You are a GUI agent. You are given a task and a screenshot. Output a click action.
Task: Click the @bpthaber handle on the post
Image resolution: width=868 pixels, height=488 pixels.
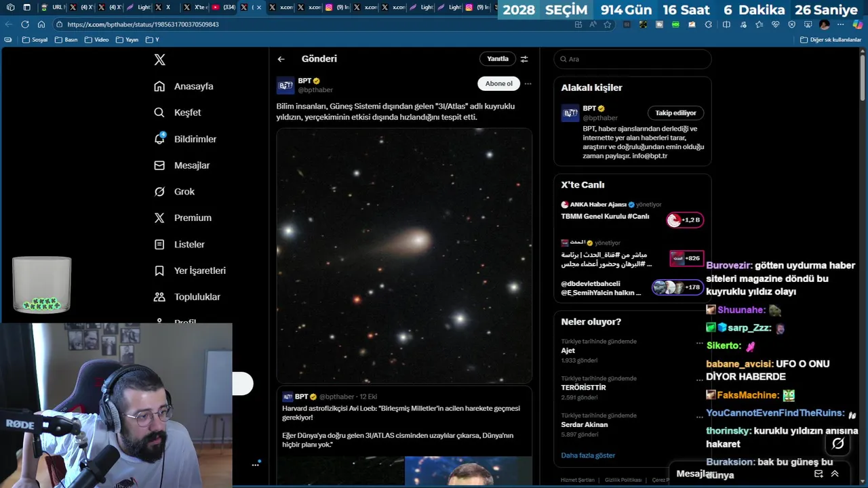(315, 90)
